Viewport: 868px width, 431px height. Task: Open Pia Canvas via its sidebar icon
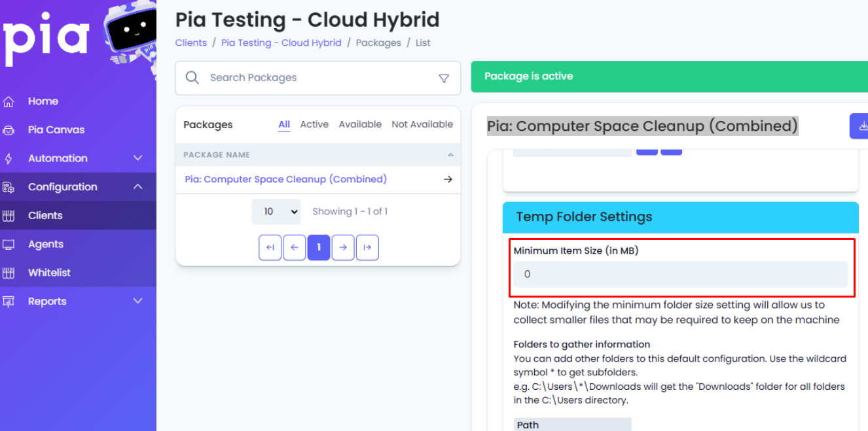9,130
